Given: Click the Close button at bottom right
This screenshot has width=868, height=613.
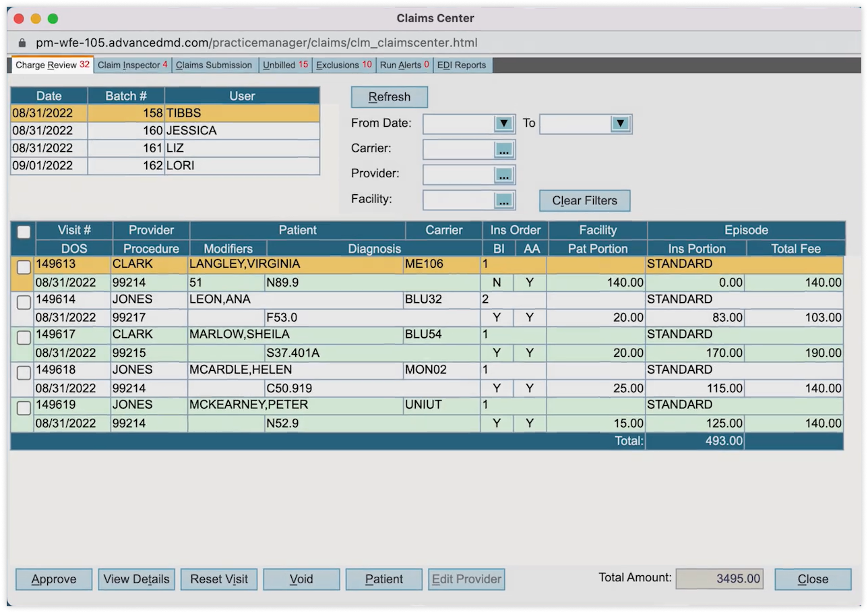Looking at the screenshot, I should tap(813, 579).
